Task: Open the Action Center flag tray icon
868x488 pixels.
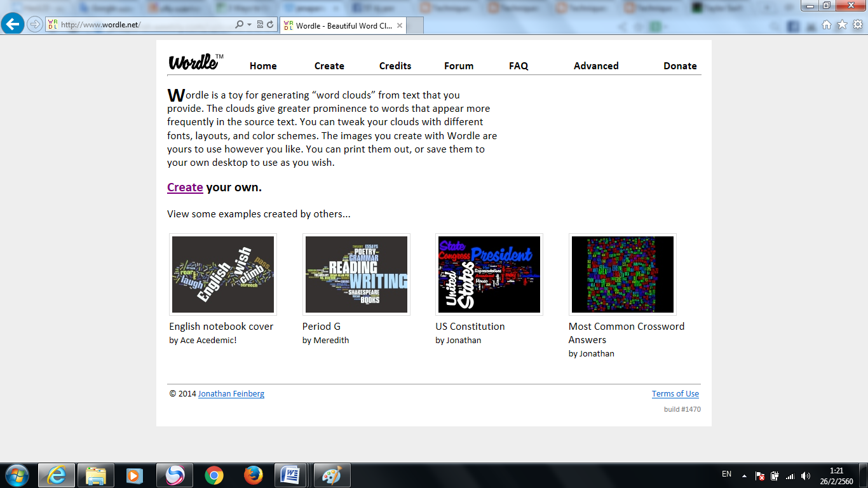Action: (760, 475)
